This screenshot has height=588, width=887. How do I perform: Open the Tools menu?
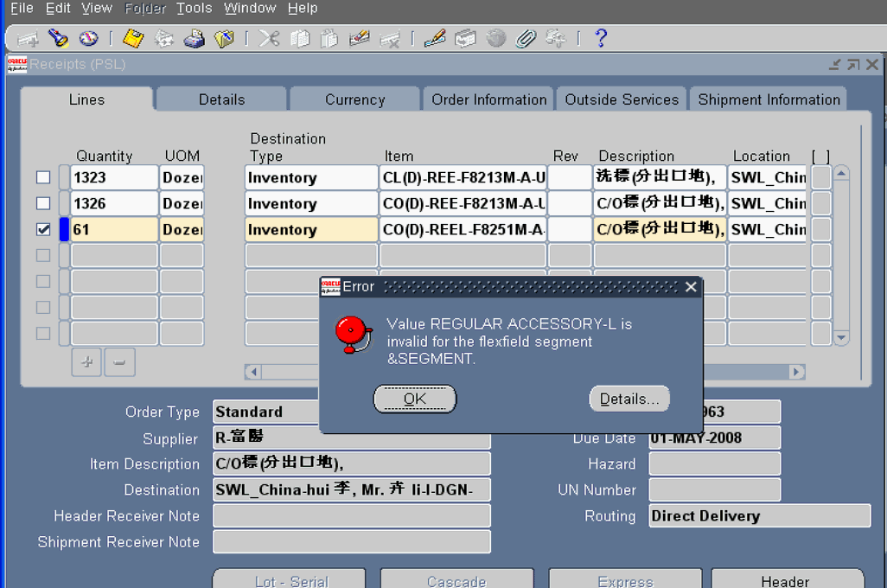point(194,8)
